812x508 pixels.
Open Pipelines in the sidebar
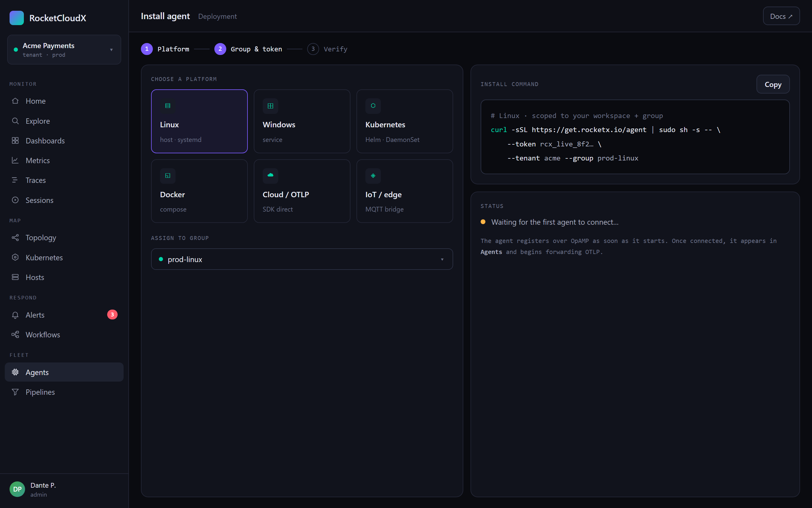(64, 392)
